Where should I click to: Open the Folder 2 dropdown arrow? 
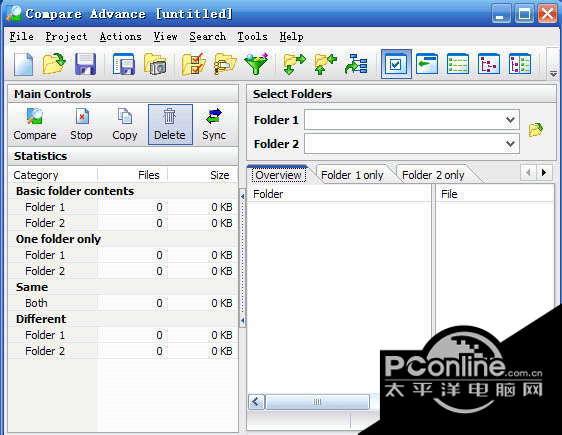coord(510,144)
